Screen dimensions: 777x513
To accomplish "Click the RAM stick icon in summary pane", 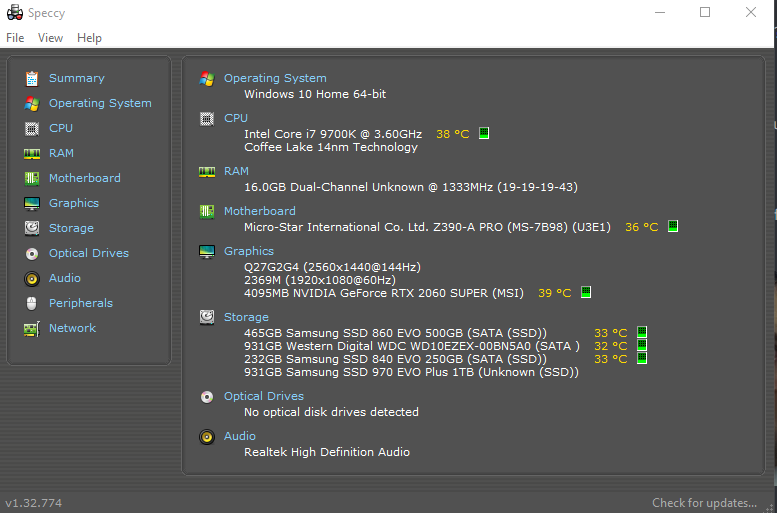I will click(x=207, y=172).
